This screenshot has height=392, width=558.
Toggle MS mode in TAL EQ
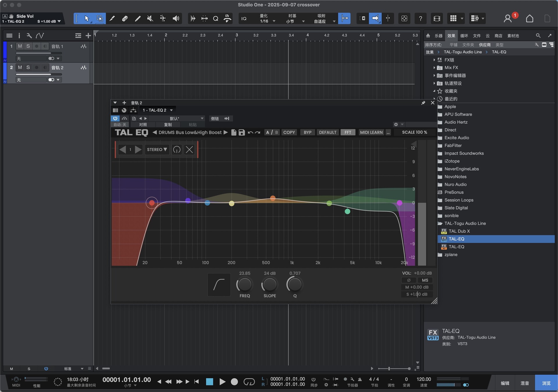click(425, 280)
